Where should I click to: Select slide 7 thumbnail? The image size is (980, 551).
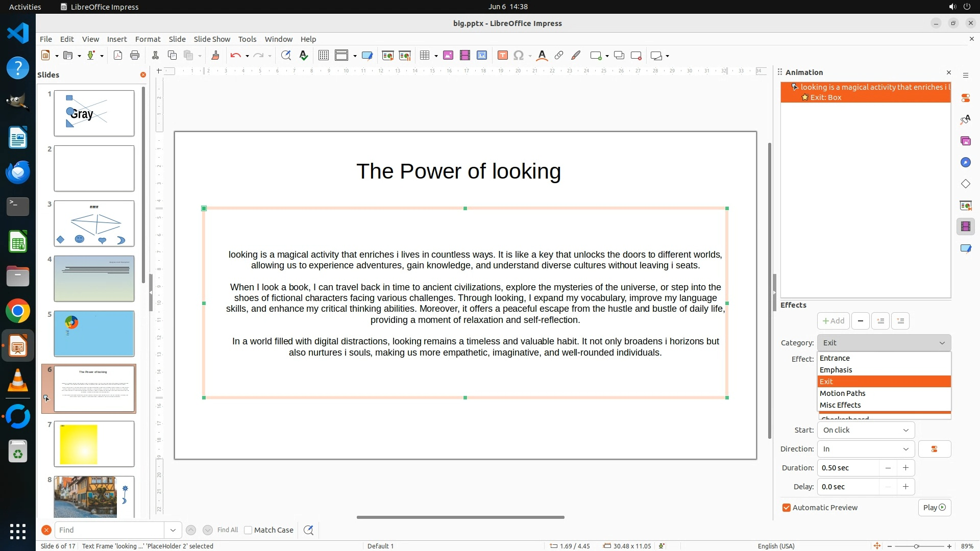click(94, 444)
